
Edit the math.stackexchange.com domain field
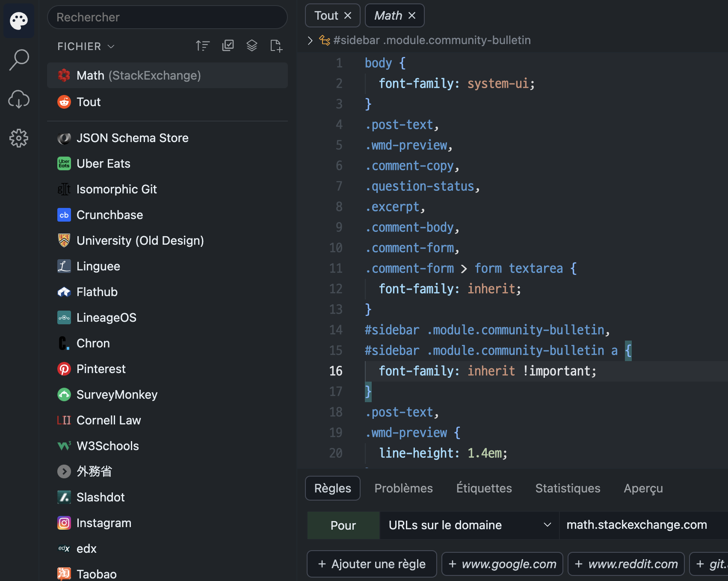click(643, 525)
